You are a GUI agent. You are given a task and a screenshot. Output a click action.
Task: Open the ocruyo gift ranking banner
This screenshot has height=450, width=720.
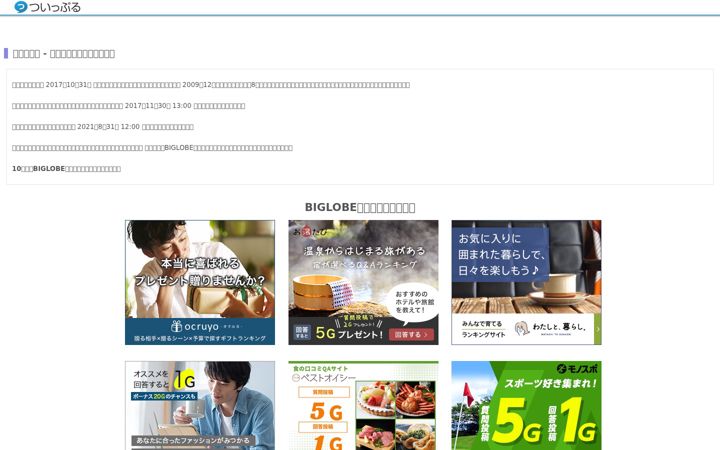click(x=200, y=282)
